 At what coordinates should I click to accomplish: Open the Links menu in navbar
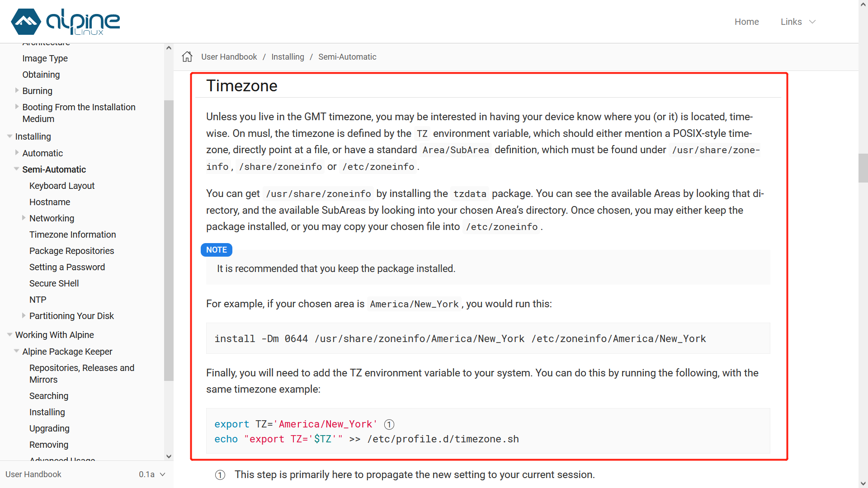[797, 21]
